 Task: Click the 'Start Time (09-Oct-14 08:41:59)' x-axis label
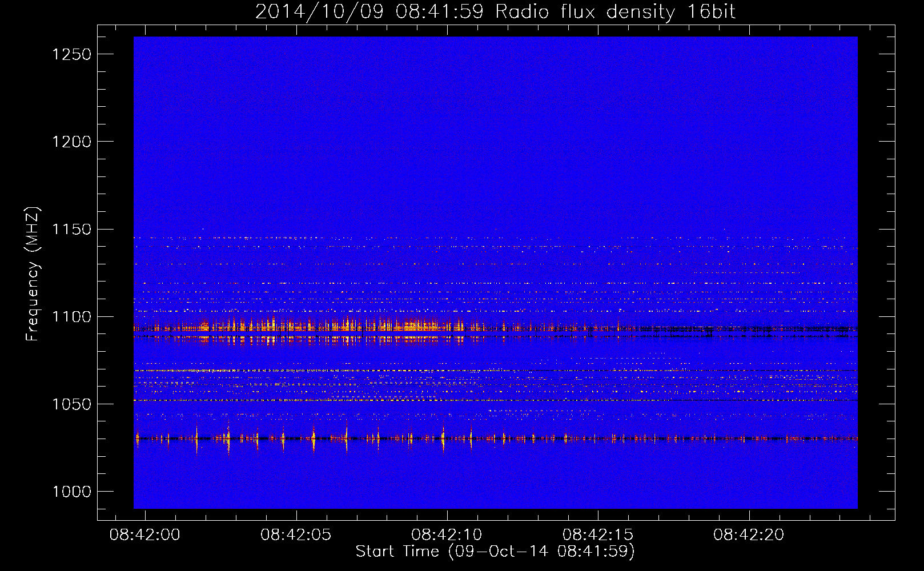[495, 552]
